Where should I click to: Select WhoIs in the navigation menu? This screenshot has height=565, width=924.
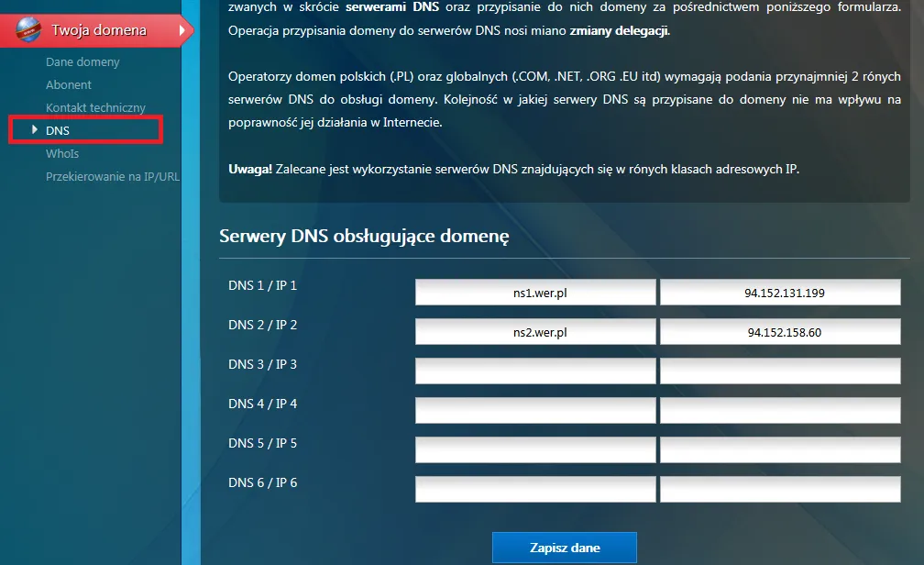tap(62, 153)
